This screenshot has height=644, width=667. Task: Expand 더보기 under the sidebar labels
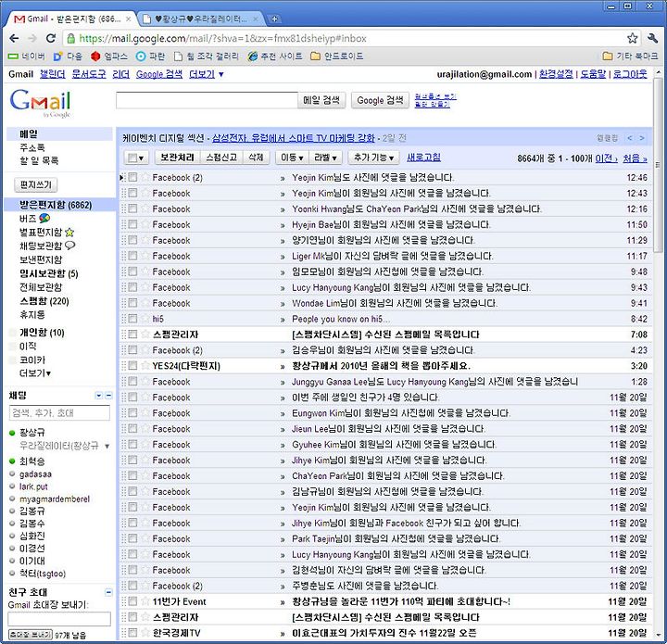point(35,373)
